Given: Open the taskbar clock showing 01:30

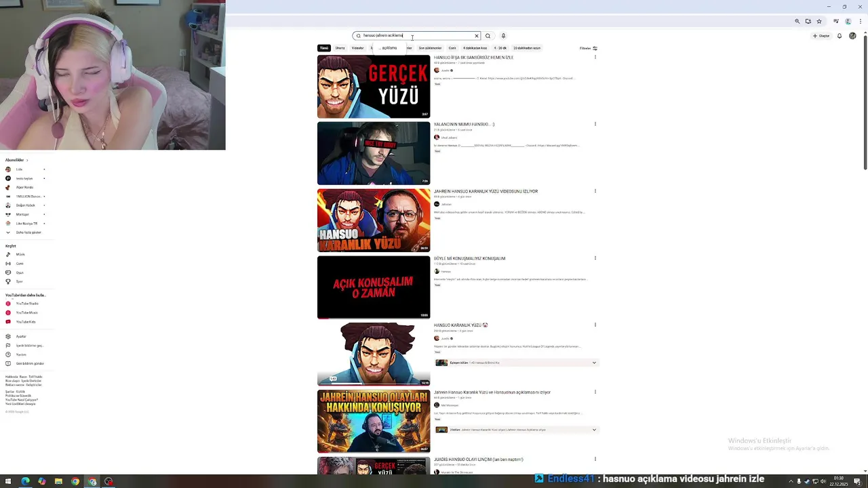Looking at the screenshot, I should coord(839,481).
